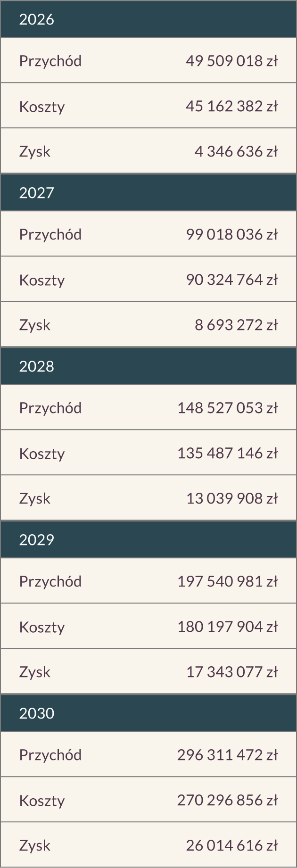Click the Przychód label under 2027
Viewport: 297px width, 868px height.
(x=50, y=234)
